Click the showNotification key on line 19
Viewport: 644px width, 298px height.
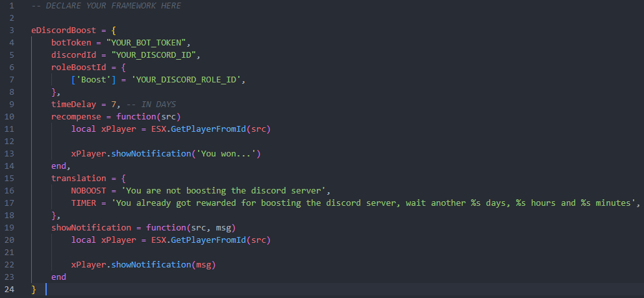point(91,227)
